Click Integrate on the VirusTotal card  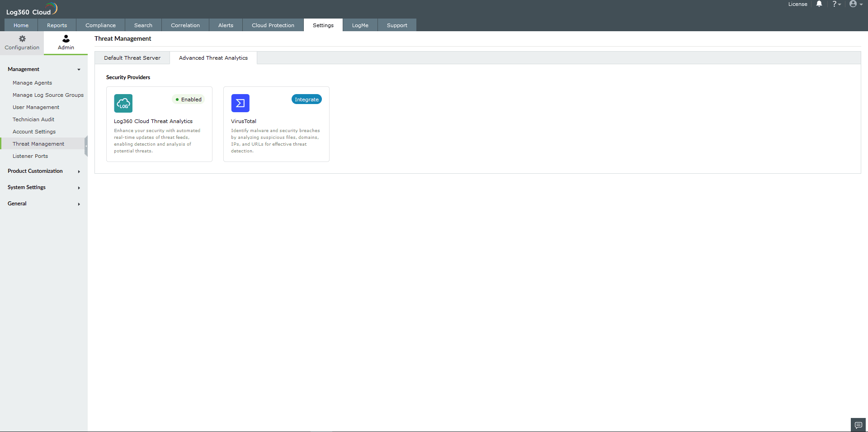307,99
